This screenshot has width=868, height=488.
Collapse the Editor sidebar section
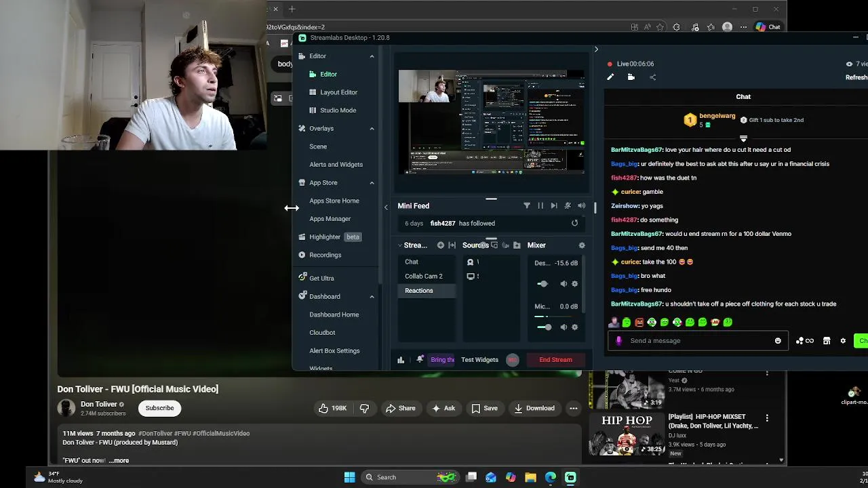[x=372, y=56]
